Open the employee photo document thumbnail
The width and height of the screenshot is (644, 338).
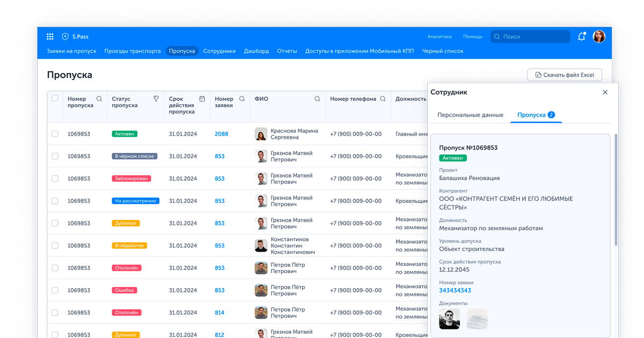point(449,319)
